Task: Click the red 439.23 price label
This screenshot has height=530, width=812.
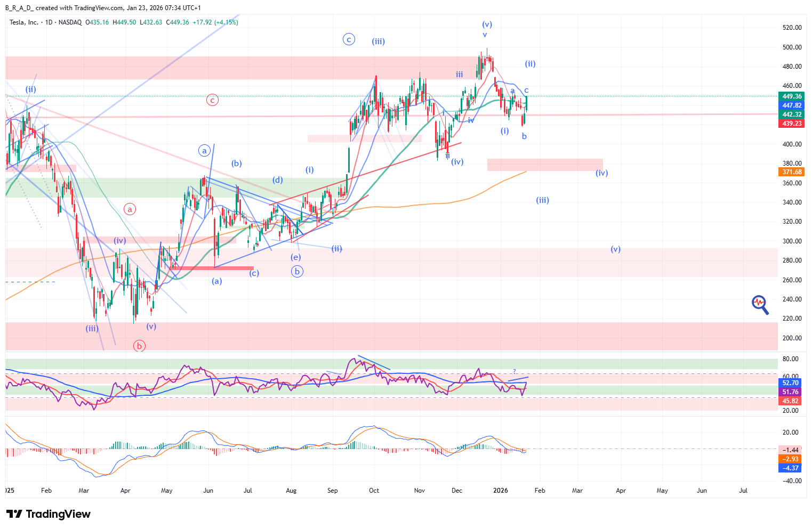Action: [x=791, y=124]
